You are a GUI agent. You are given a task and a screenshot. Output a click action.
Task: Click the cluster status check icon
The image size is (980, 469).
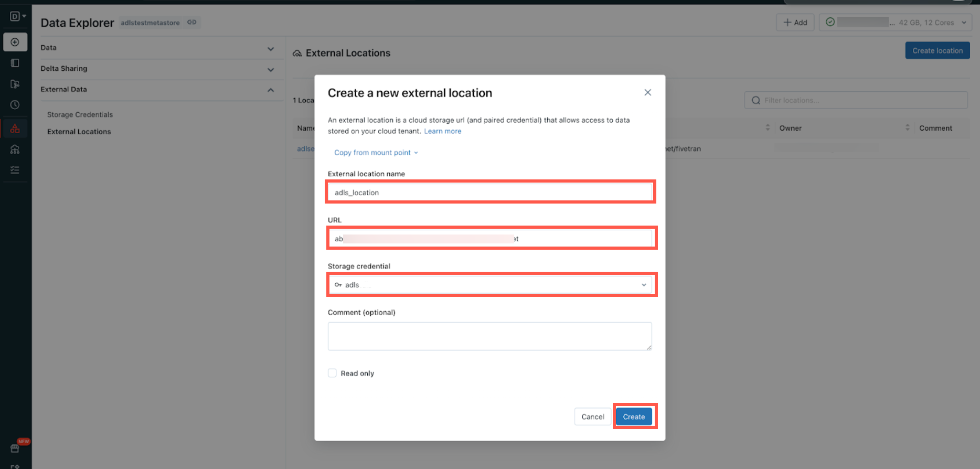pos(830,22)
